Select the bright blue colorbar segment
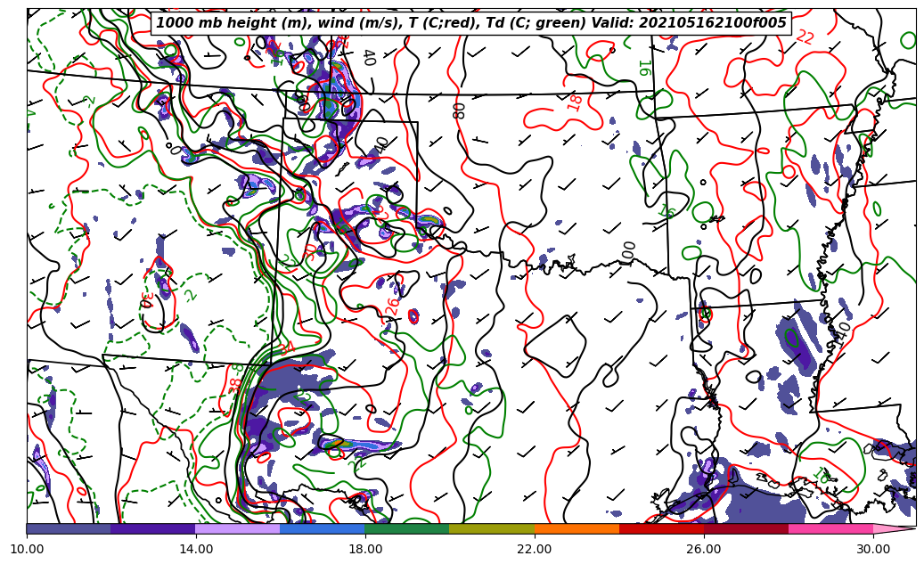This screenshot has width=924, height=564. click(323, 528)
